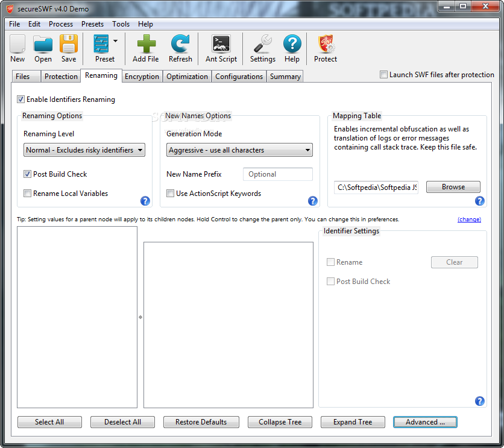Screen dimensions: 504x448
Task: Switch to the Protection tab
Action: click(61, 77)
